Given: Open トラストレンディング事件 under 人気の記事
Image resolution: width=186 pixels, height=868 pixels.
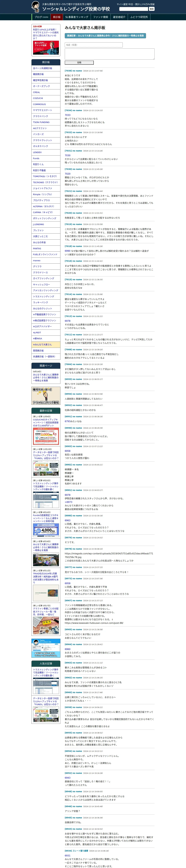Looking at the screenshot, I should pyautogui.click(x=46, y=673).
